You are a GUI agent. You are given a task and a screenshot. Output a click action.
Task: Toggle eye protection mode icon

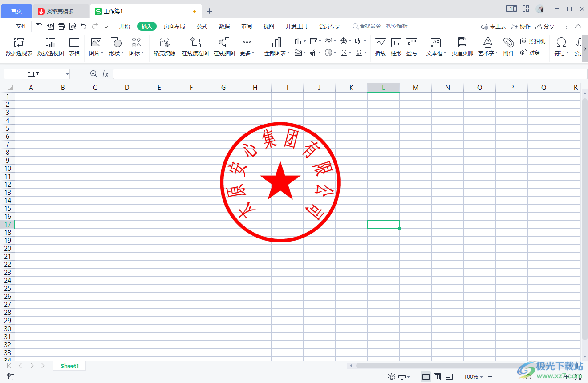(x=392, y=377)
